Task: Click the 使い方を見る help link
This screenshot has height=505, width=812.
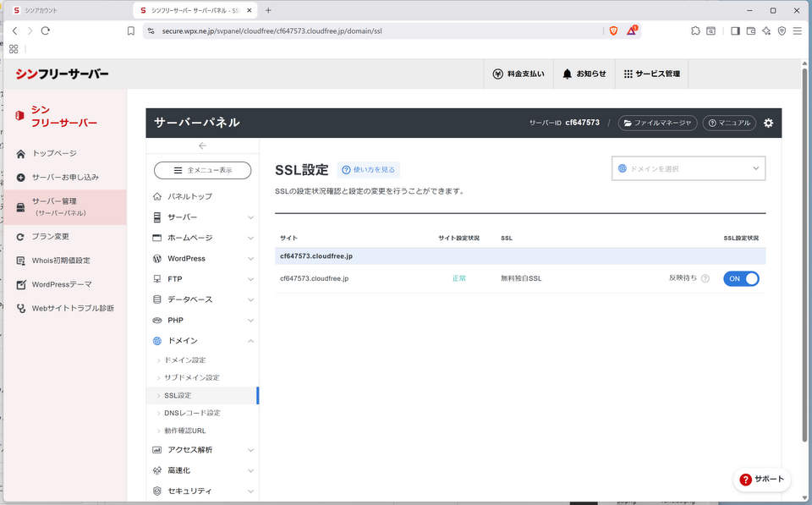Action: pos(368,170)
